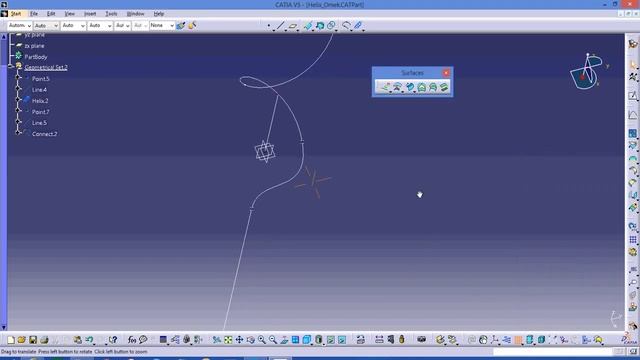The width and height of the screenshot is (640, 360).
Task: Select the Intersection tool icon
Action: pyautogui.click(x=320, y=26)
